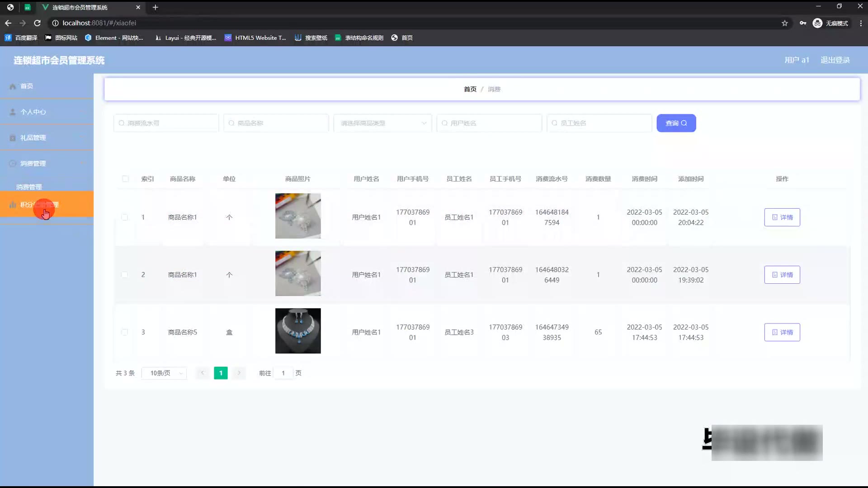Toggle the select-all checkbox in the table header
The height and width of the screenshot is (488, 868).
(x=125, y=179)
